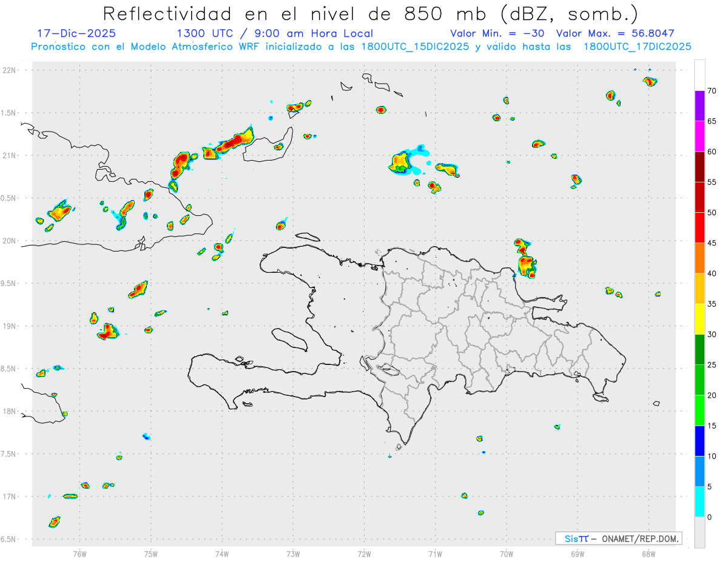This screenshot has width=728, height=562.
Task: Pick the bright yellow 30–35 dBZ colorbar segment
Action: click(699, 319)
